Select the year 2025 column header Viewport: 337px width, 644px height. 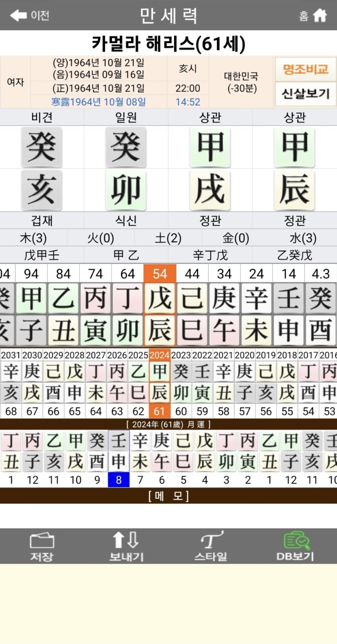tap(138, 355)
